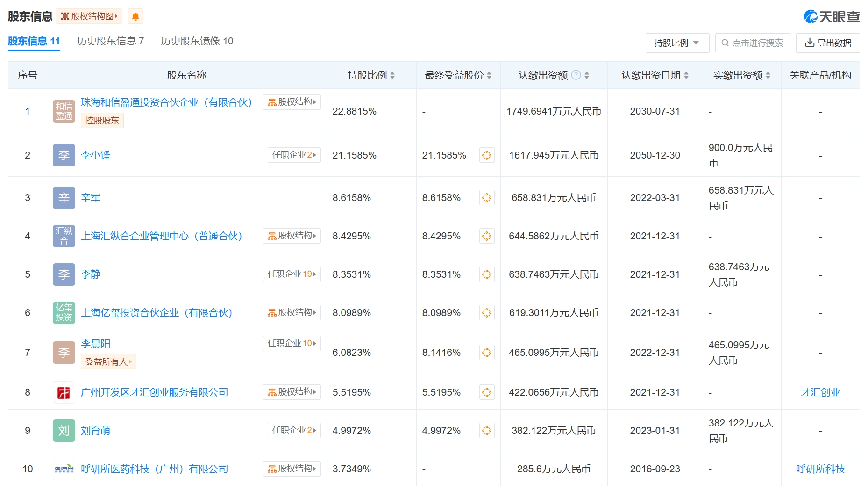Expand 任职企业 10 for 李晨阳
This screenshot has height=491, width=868.
click(x=292, y=343)
